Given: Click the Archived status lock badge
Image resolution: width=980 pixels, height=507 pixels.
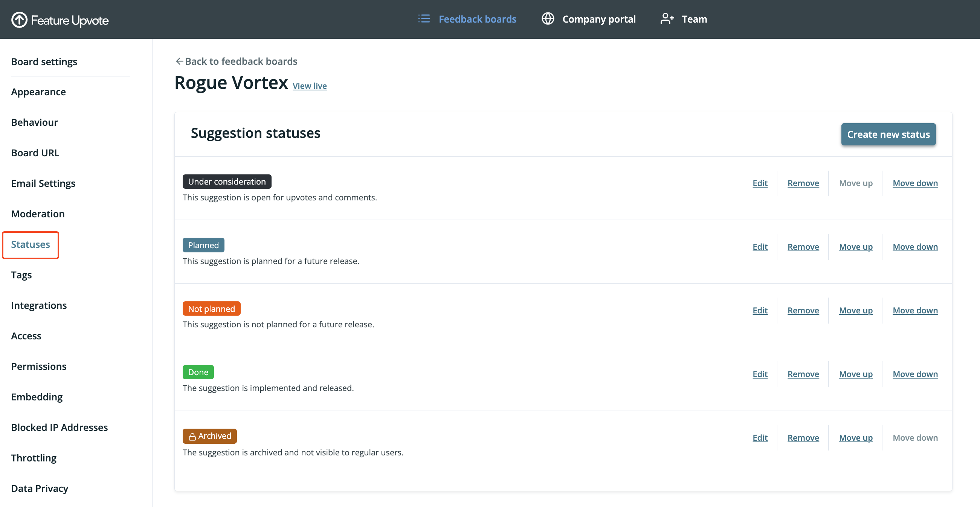Looking at the screenshot, I should [210, 436].
